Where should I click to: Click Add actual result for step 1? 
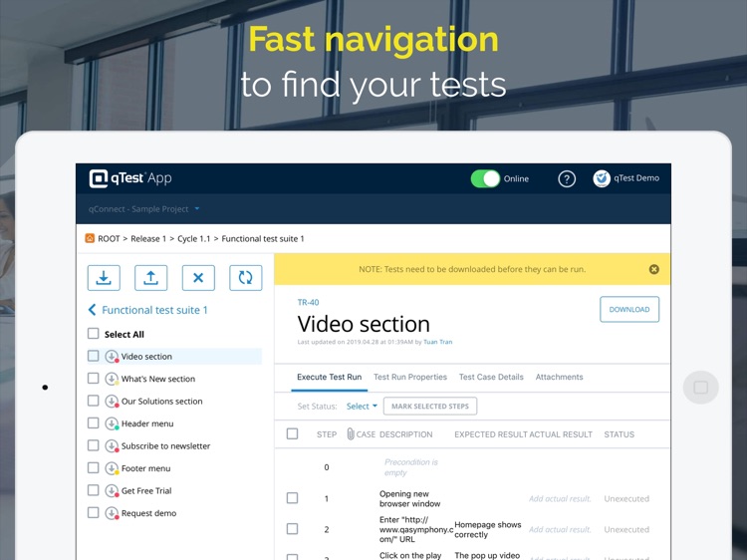pyautogui.click(x=560, y=498)
